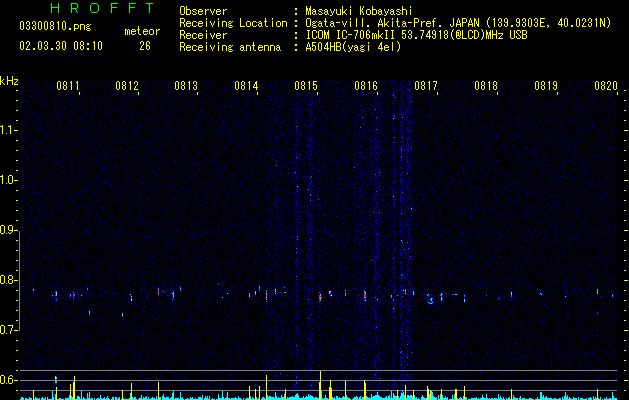This screenshot has width=629, height=400.
Task: Click the 0813 time marker
Action: tap(186, 85)
